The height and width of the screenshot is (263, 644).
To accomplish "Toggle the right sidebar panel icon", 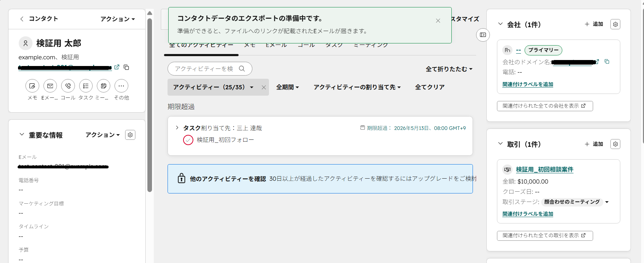I will point(483,35).
